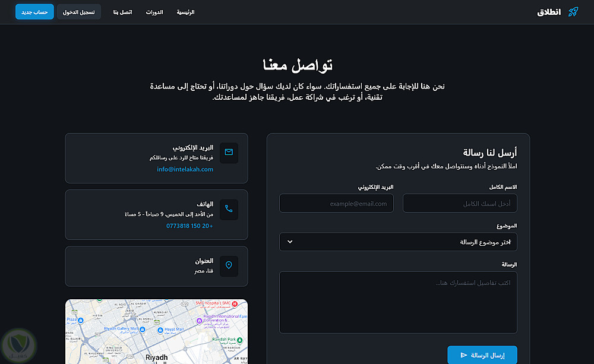This screenshot has width=594, height=364.
Task: Click the حساب جديد signup button
Action: pos(34,12)
